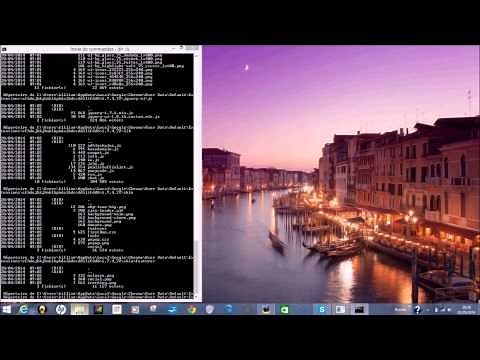Open the green square taskbar icon
The width and height of the screenshot is (480, 360).
(x=284, y=310)
